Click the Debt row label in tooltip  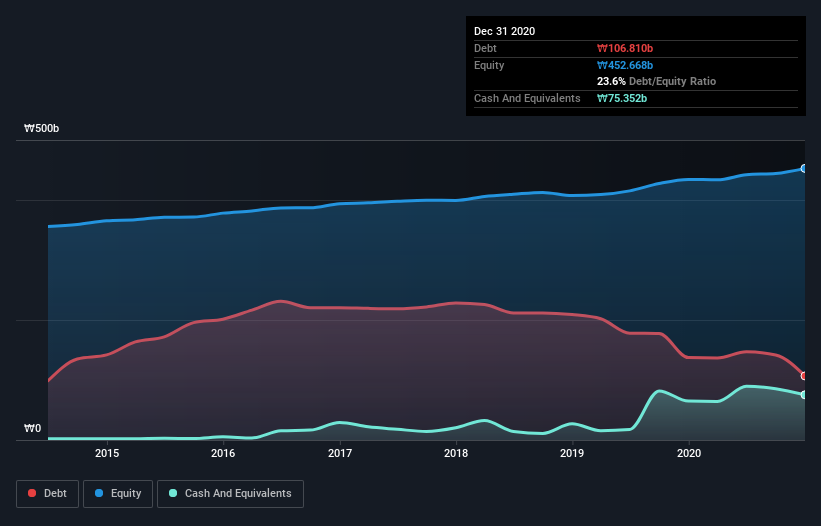click(x=485, y=48)
